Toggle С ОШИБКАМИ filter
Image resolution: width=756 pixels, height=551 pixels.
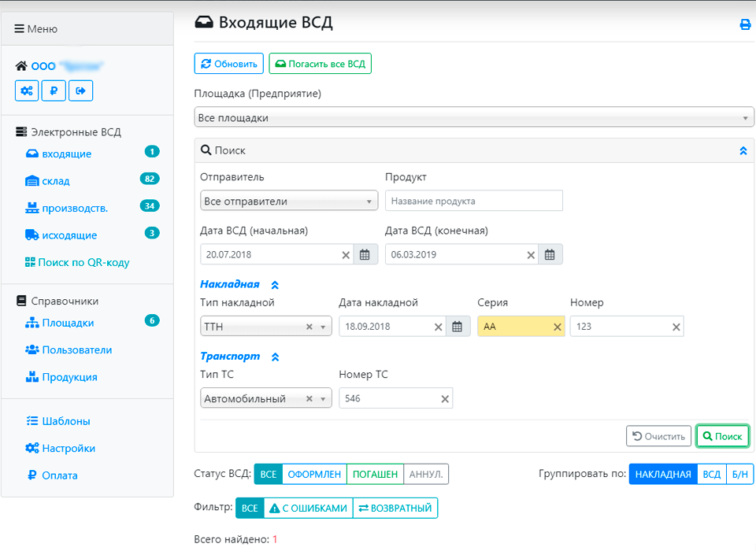308,508
